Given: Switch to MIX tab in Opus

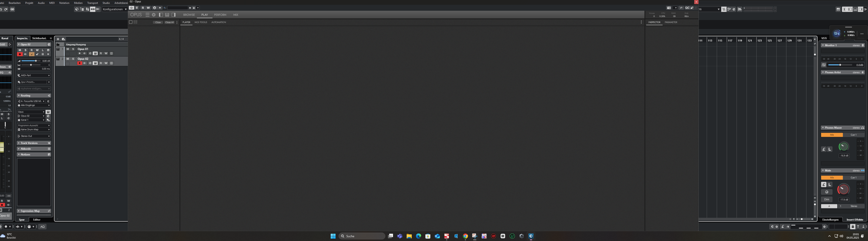Looking at the screenshot, I should coord(236,15).
